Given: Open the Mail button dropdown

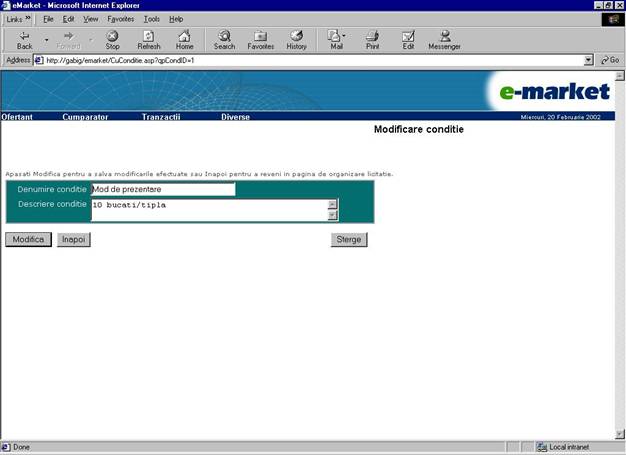Looking at the screenshot, I should pyautogui.click(x=344, y=36).
